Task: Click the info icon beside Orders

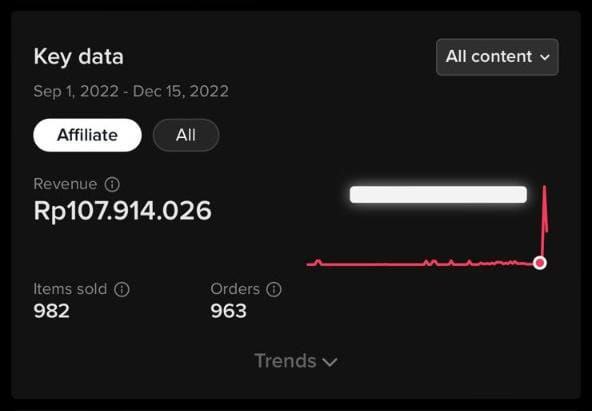Action: (274, 289)
